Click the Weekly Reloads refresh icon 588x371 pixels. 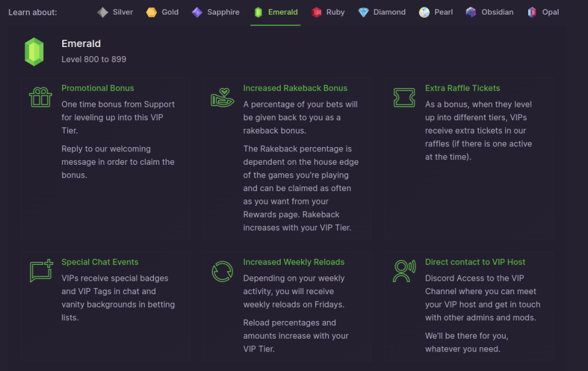click(x=222, y=271)
